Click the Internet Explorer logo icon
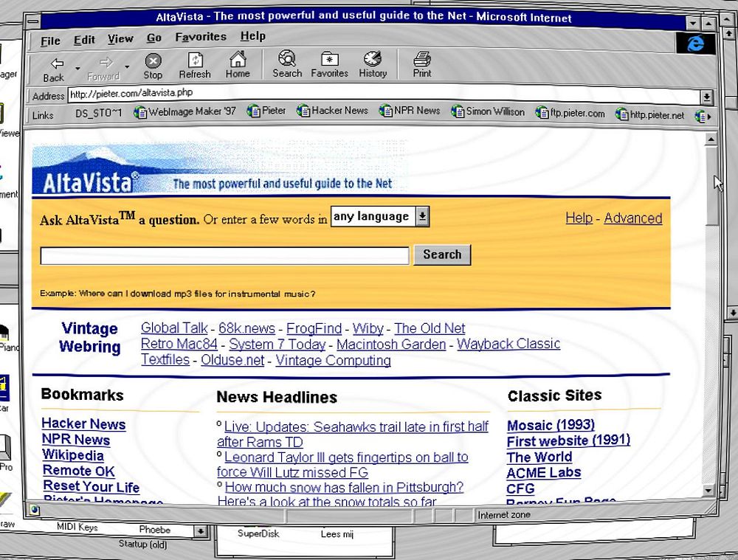Image resolution: width=738 pixels, height=560 pixels. 695,44
